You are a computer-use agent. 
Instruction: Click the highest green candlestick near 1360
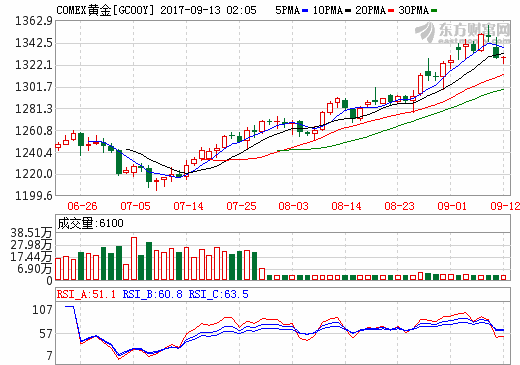[x=488, y=33]
